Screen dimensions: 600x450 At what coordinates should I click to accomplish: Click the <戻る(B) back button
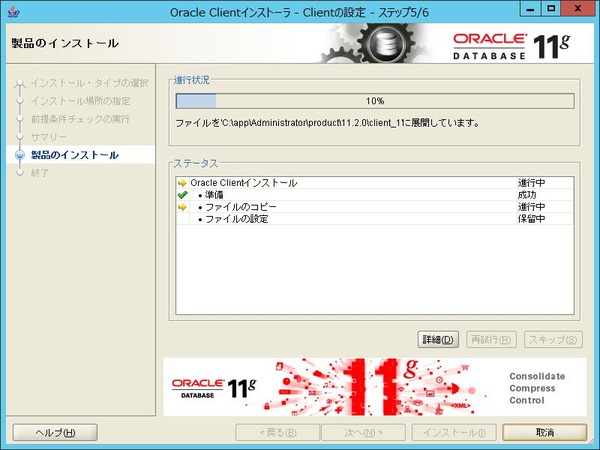tap(277, 432)
